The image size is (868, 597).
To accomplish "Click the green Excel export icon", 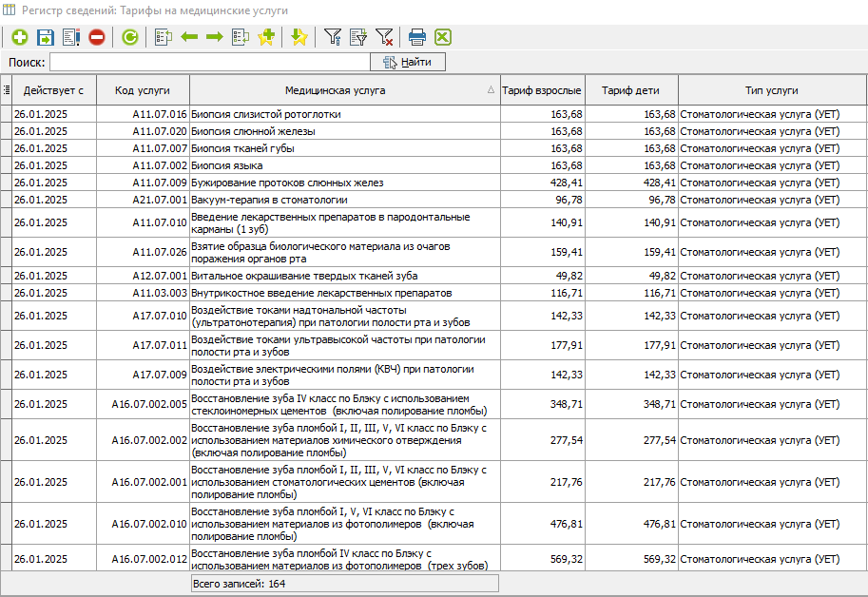I will point(443,37).
